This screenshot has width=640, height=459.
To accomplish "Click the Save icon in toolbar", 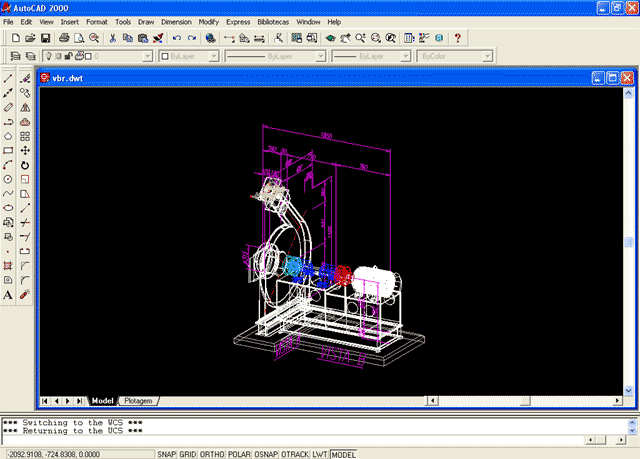I will click(45, 38).
